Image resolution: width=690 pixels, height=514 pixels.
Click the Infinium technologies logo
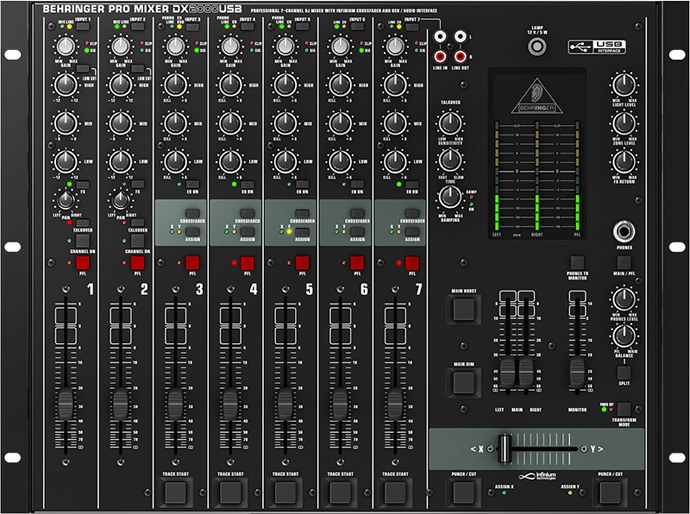(x=537, y=478)
